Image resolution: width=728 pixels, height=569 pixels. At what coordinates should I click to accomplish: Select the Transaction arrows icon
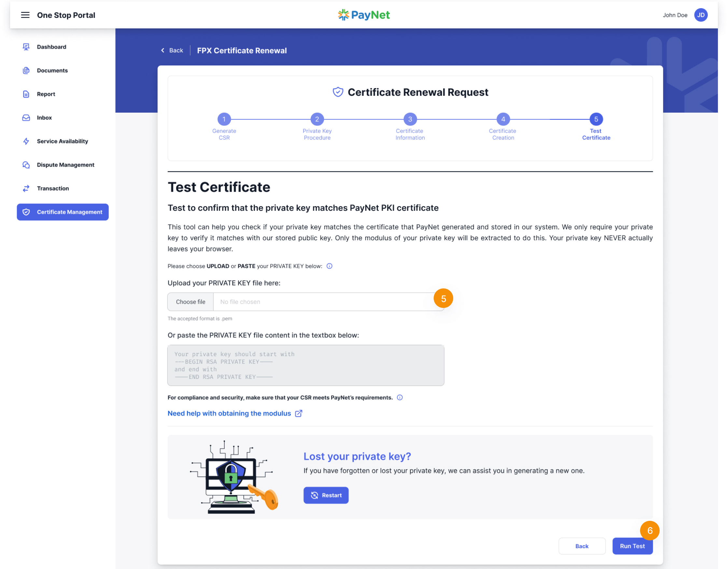[x=26, y=188]
